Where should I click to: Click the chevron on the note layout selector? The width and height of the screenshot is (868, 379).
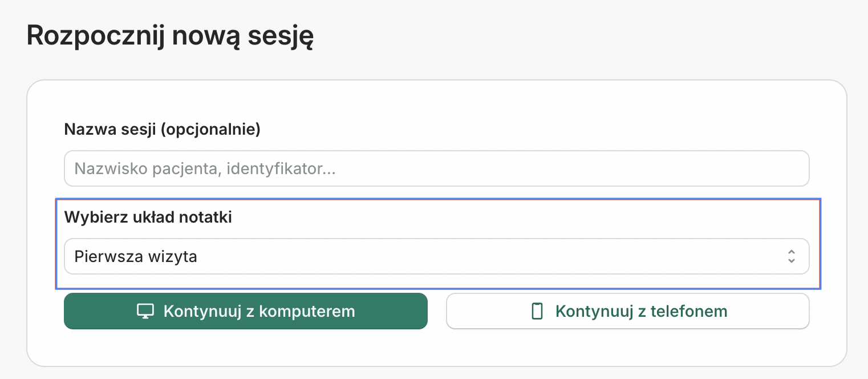pyautogui.click(x=792, y=256)
